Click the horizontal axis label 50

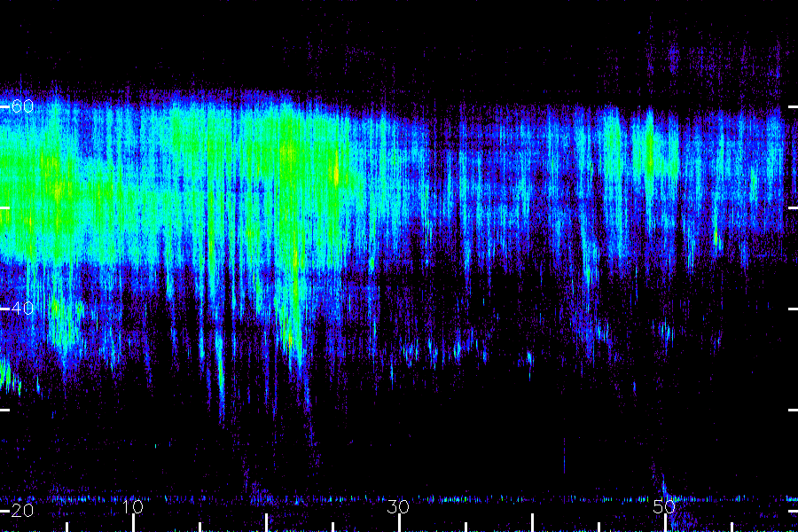[664, 506]
